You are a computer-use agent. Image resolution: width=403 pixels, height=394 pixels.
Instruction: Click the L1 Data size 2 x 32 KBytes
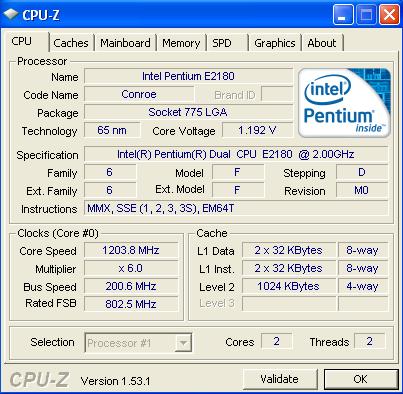tap(289, 250)
